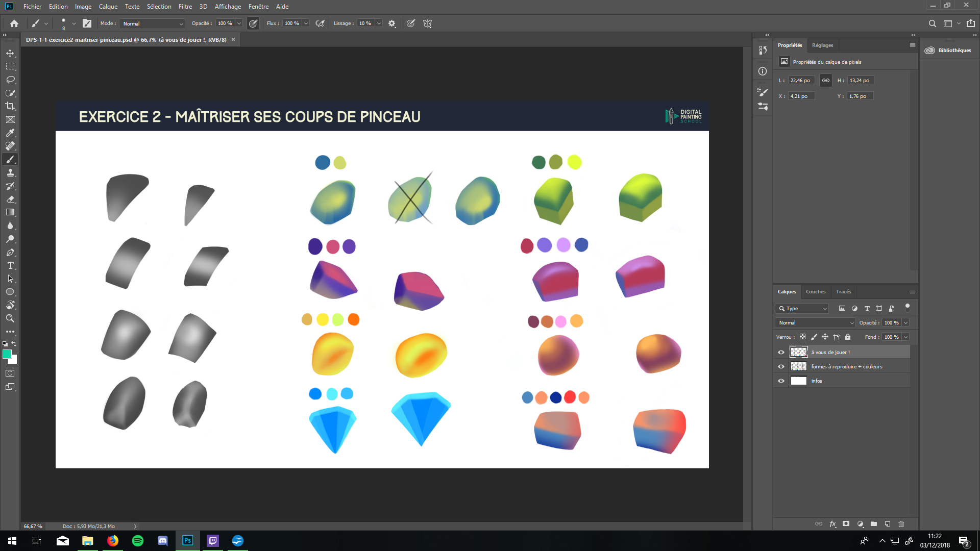Activate the Zoom tool

click(x=10, y=318)
